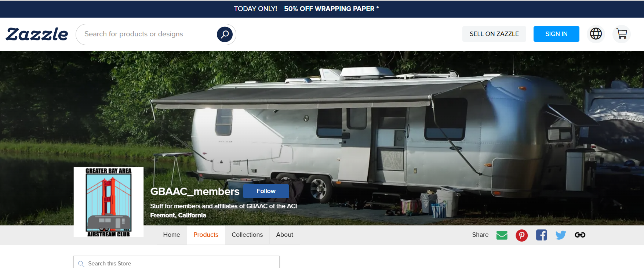Viewport: 644px width, 268px height.
Task: Open the About tab
Action: pos(285,235)
